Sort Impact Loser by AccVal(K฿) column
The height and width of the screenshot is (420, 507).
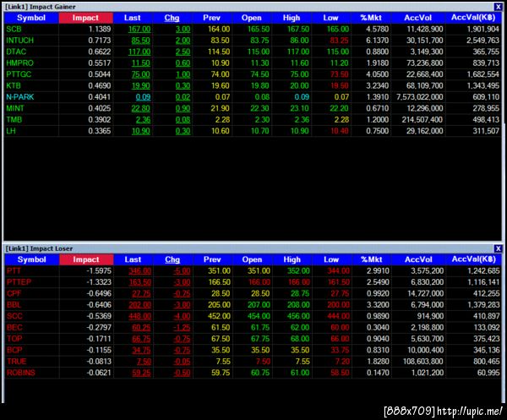pos(474,259)
